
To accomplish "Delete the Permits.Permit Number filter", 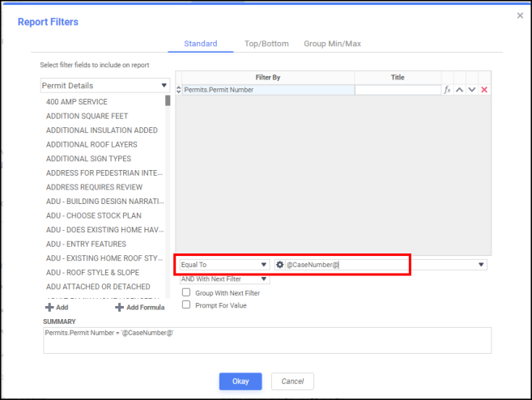I will (484, 90).
